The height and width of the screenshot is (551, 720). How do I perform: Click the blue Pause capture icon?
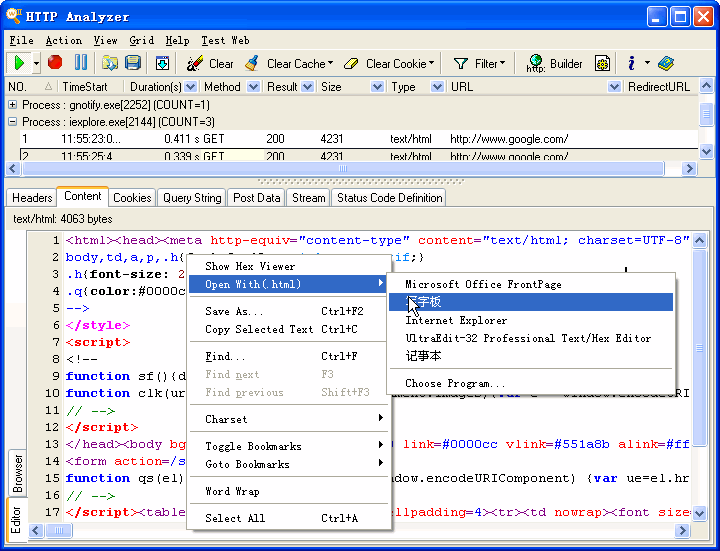coord(80,63)
